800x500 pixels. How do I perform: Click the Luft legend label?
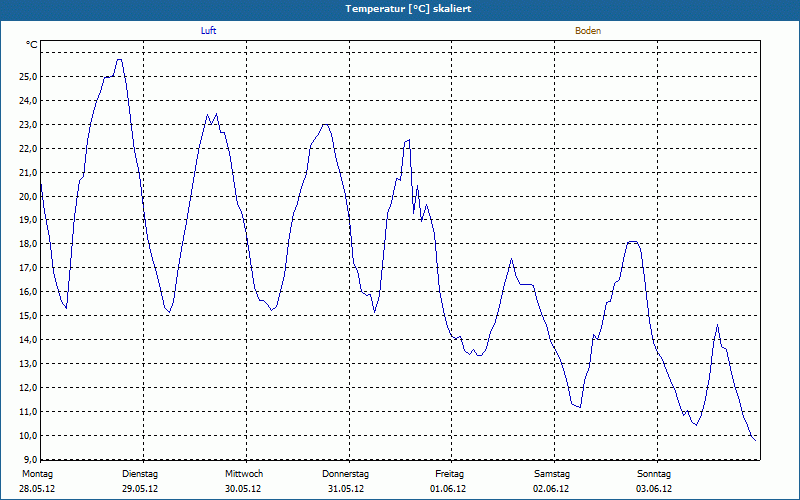point(208,31)
